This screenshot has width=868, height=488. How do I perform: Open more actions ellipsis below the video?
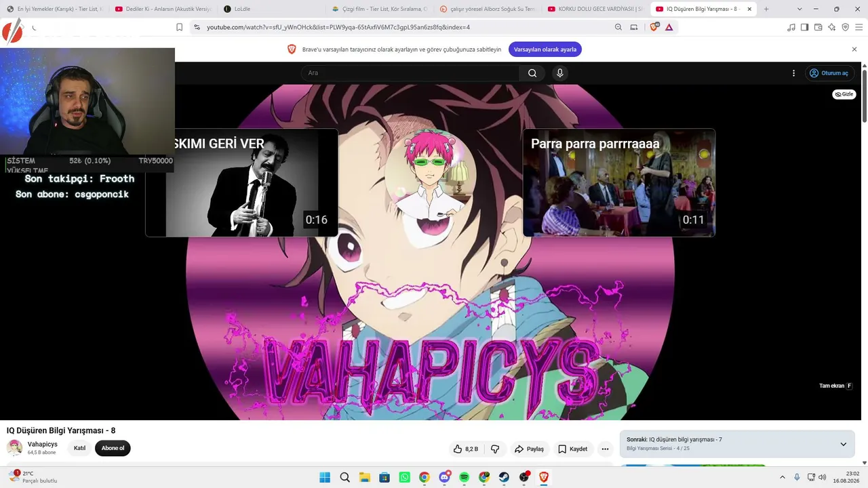point(605,449)
